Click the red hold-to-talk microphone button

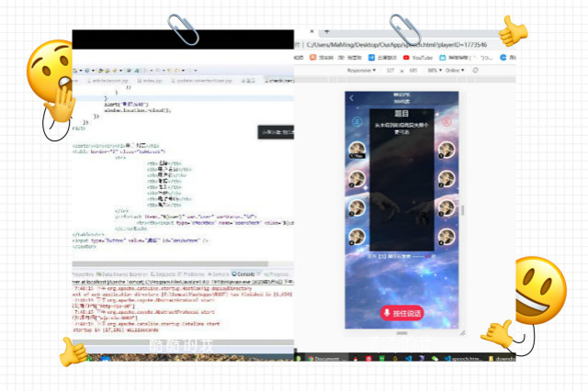pyautogui.click(x=402, y=313)
